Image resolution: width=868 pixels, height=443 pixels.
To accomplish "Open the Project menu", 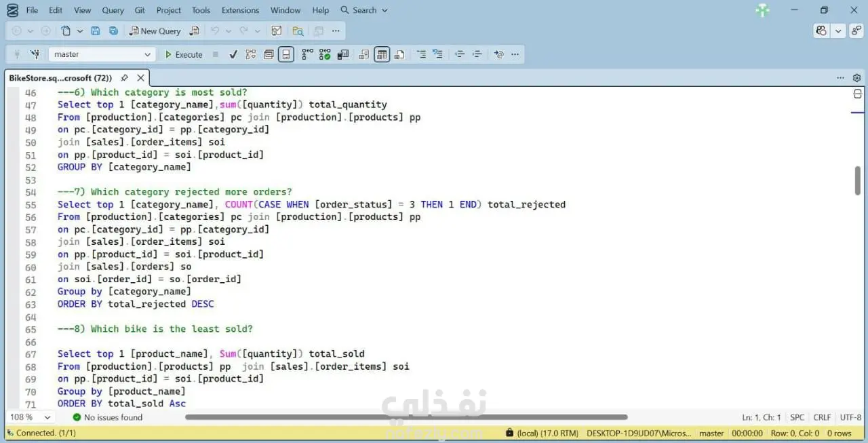I will (168, 10).
